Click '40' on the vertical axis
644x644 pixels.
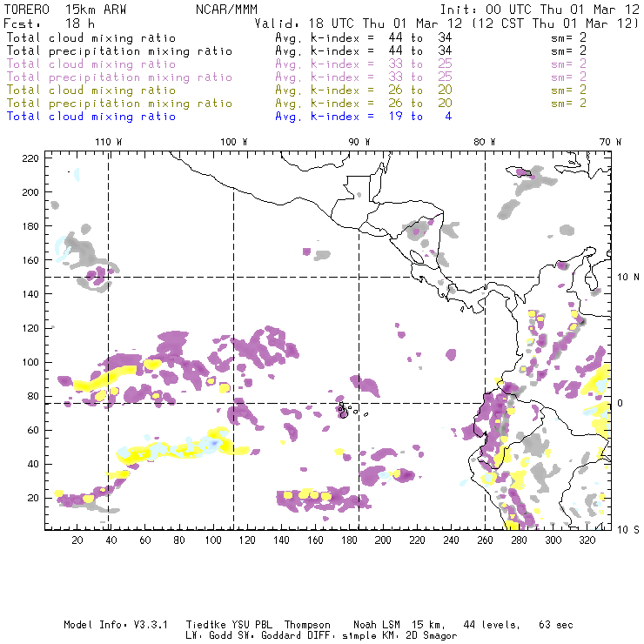[33, 464]
